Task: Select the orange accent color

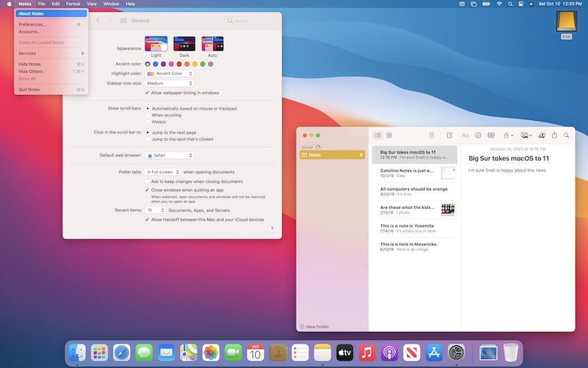Action: click(x=187, y=64)
